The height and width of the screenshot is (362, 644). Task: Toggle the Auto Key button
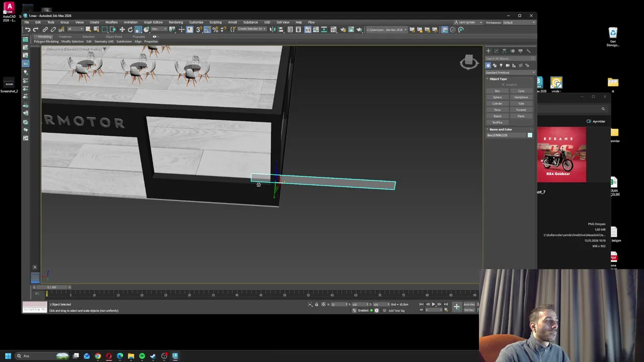(469, 304)
